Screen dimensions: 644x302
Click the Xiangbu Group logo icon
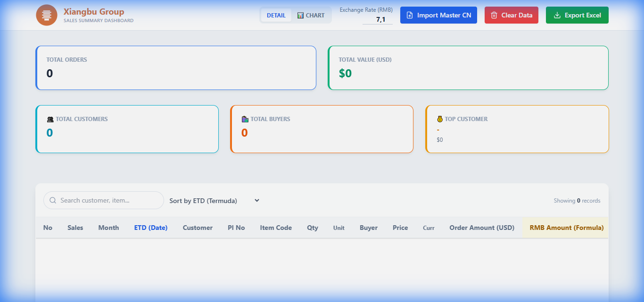click(x=46, y=15)
